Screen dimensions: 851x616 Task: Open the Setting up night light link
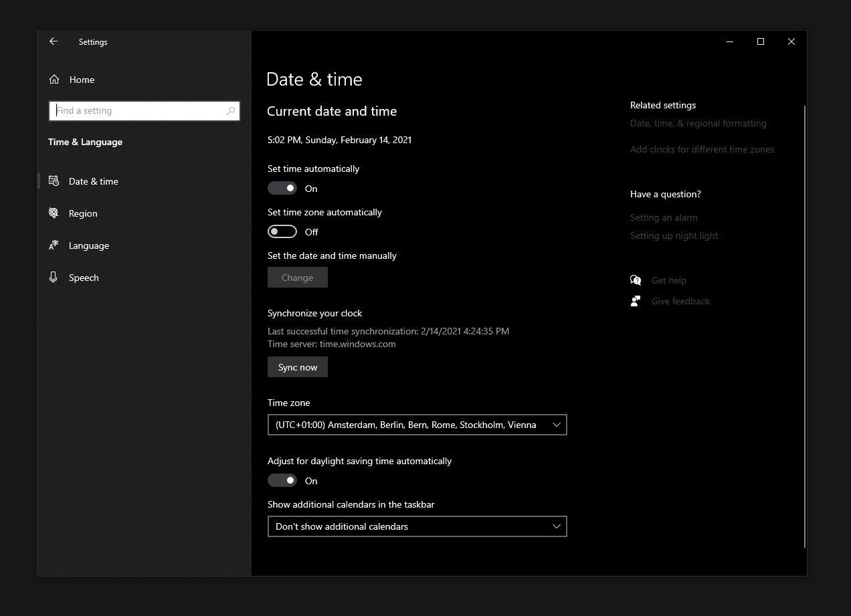pos(674,235)
